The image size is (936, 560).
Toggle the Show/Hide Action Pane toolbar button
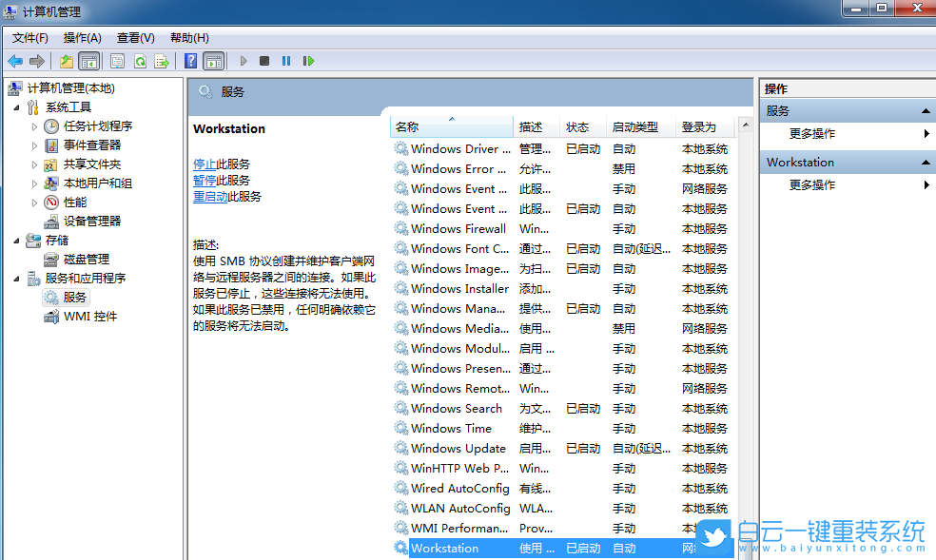pos(215,61)
